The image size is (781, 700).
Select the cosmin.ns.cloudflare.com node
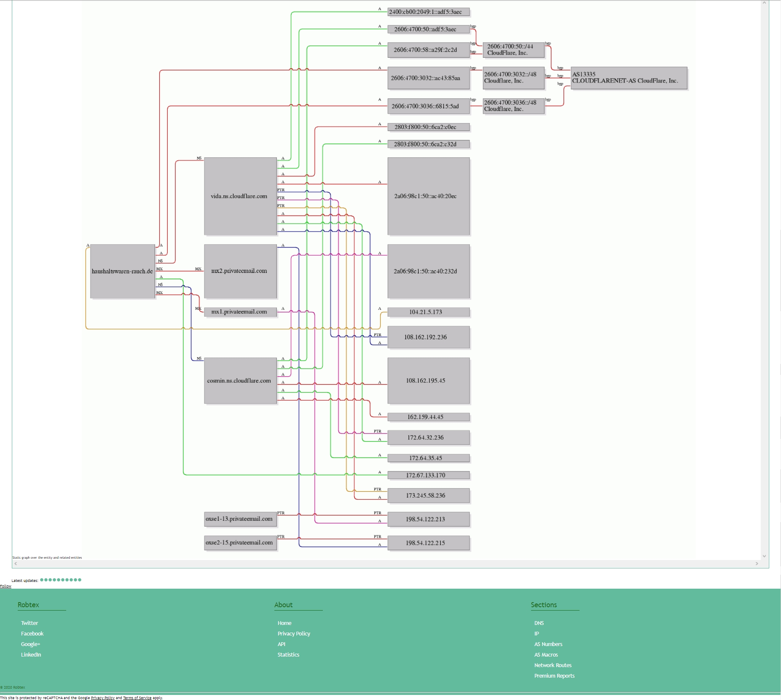[240, 380]
